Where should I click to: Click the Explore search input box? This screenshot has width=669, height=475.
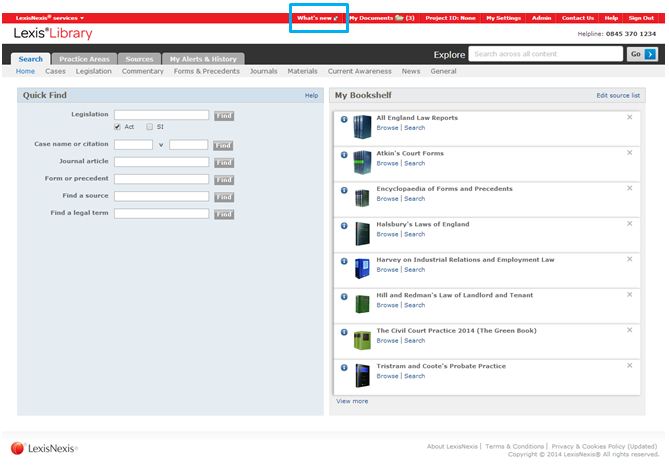click(x=546, y=54)
